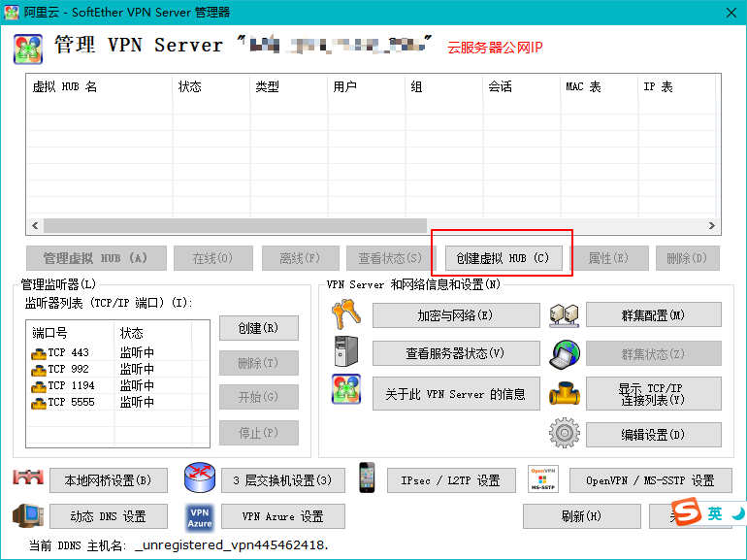Viewport: 747px width, 560px height.
Task: Click the title bar application icon
Action: (x=11, y=12)
